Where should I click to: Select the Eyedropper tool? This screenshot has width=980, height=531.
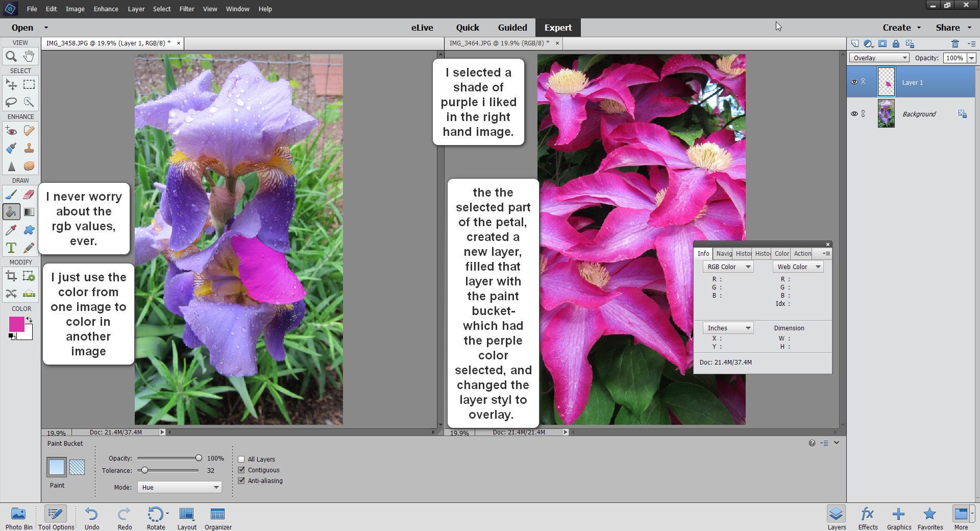11,230
